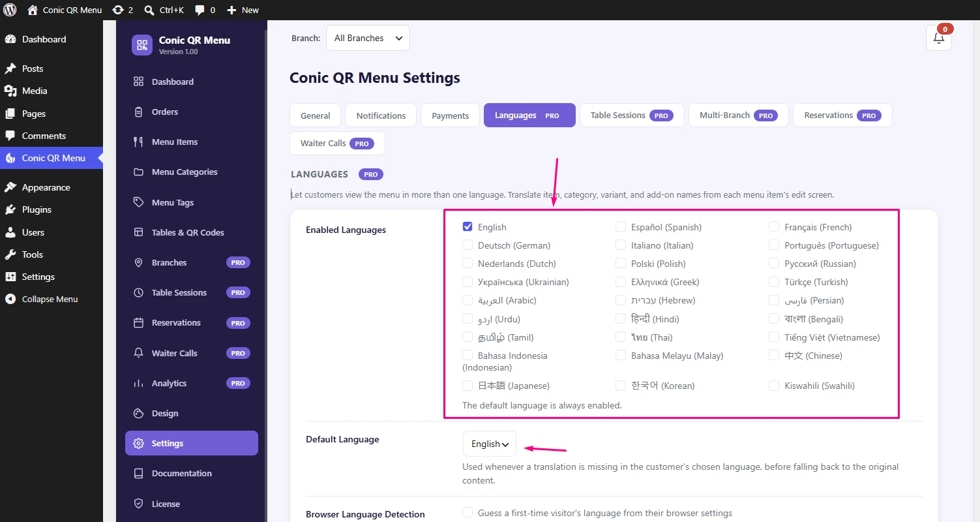Screen dimensions: 980x522
Task: Tick the Bahasa Melayu (Malay) checkbox
Action: pos(621,355)
